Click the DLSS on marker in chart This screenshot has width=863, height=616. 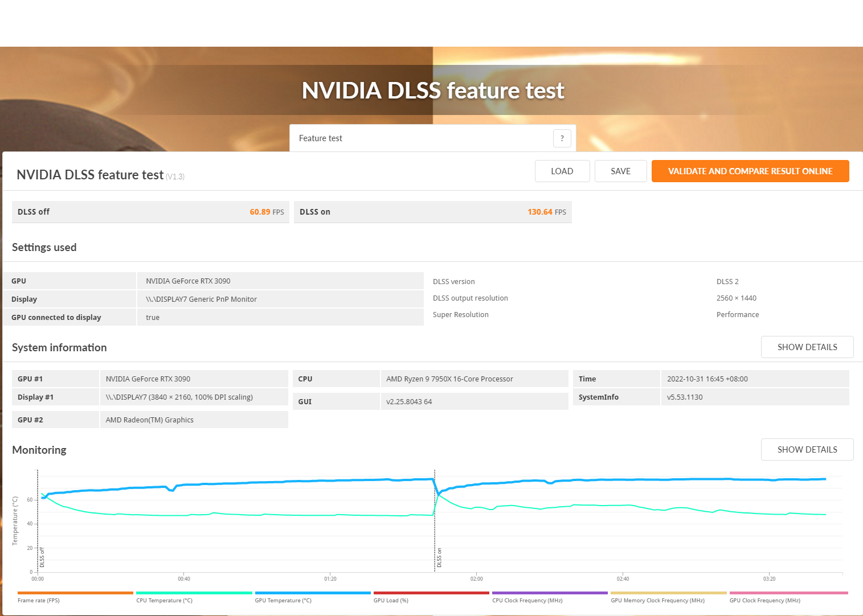pyautogui.click(x=439, y=558)
